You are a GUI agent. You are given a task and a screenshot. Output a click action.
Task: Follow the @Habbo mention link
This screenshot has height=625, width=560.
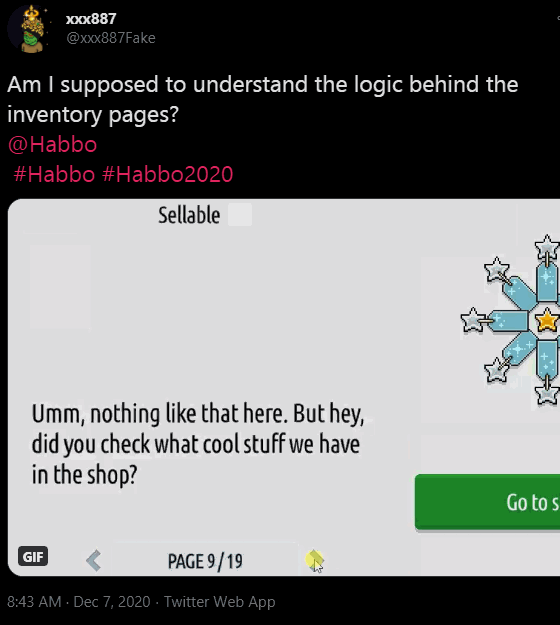(x=52, y=144)
